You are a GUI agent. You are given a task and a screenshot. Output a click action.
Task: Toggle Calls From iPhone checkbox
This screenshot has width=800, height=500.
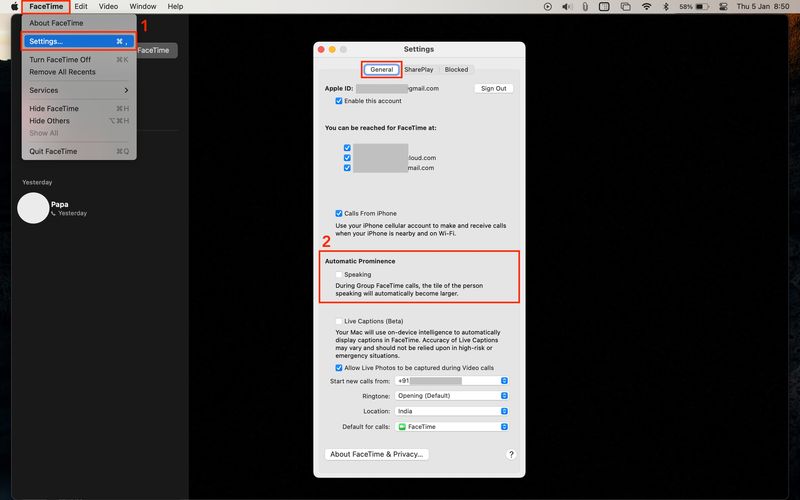coord(339,213)
